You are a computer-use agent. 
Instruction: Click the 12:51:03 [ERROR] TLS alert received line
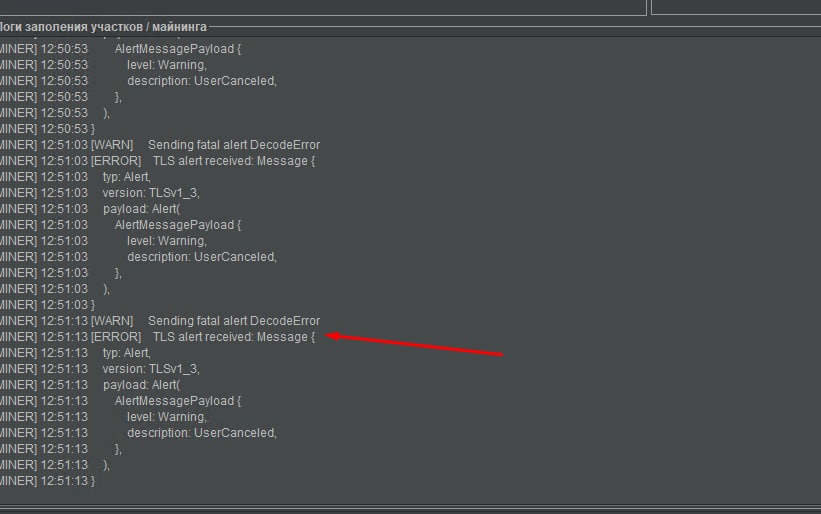point(158,161)
